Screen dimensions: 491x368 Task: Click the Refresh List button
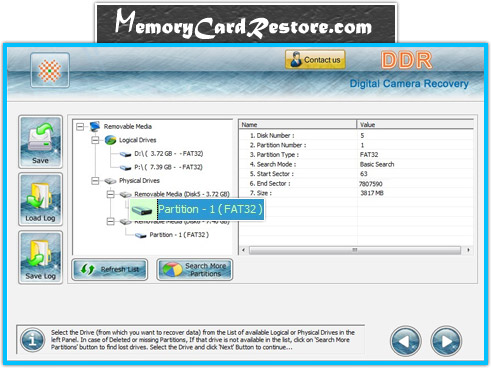(110, 269)
